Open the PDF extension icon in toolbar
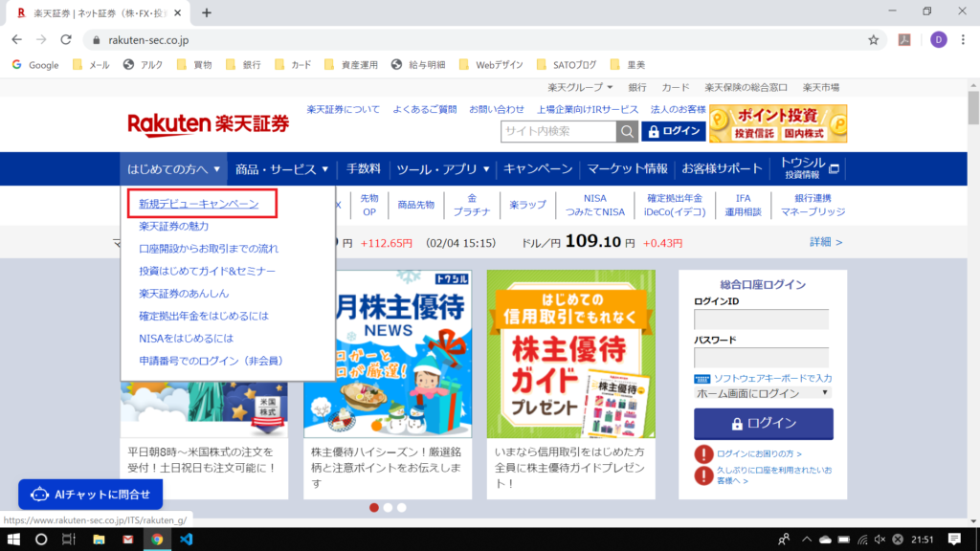The image size is (980, 551). (904, 40)
